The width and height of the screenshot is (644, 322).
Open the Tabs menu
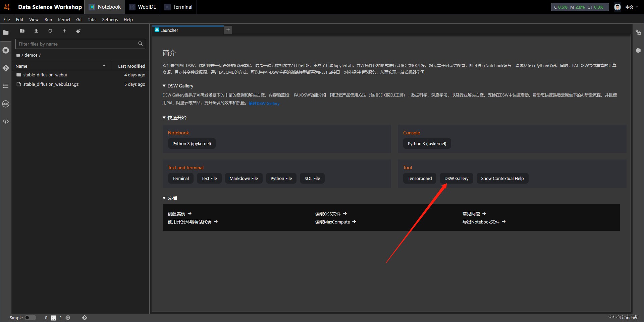[x=92, y=19]
